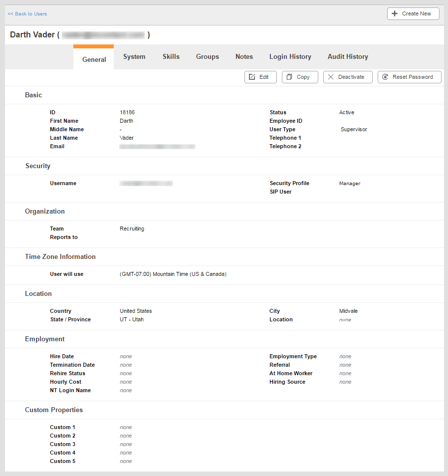
Task: Select the Username label
Action: 63,183
